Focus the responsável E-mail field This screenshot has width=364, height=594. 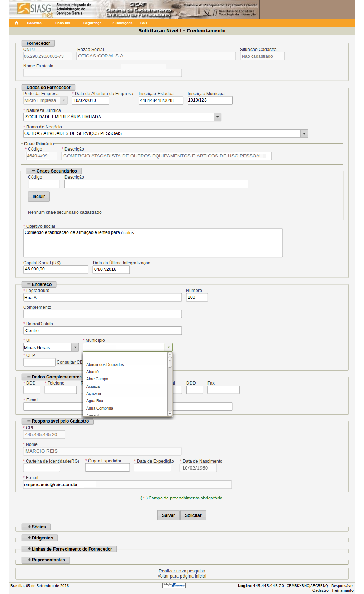coord(127,484)
